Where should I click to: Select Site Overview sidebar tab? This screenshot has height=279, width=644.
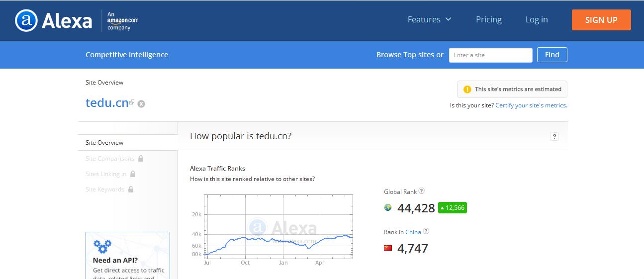128,143
